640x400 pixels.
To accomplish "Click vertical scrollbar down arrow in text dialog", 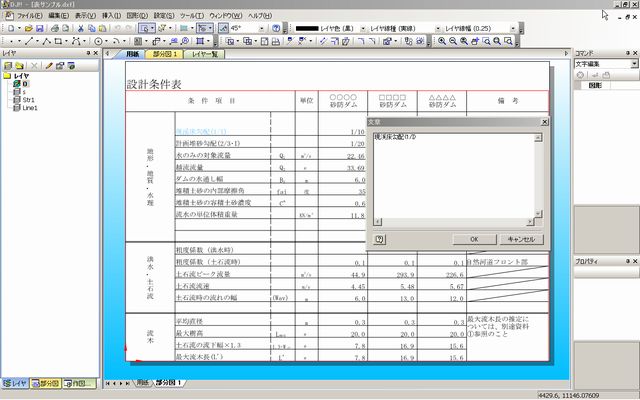I will pyautogui.click(x=538, y=213).
